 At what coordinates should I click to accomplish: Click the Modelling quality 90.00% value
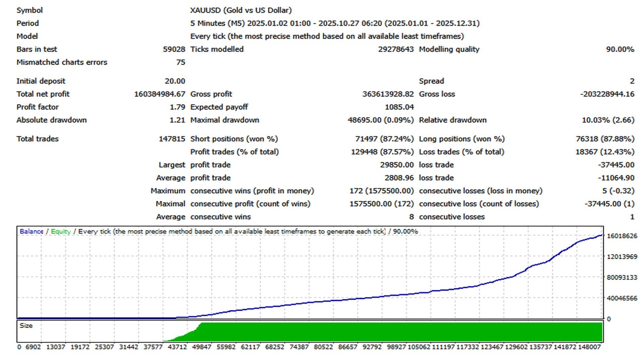coord(620,49)
